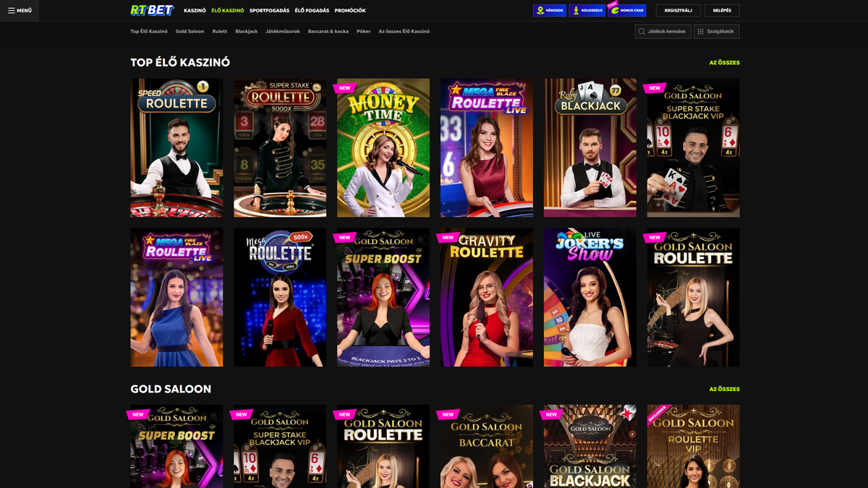The image size is (868, 488).
Task: Click the search magnifier for Játékok keresése
Action: click(x=640, y=31)
